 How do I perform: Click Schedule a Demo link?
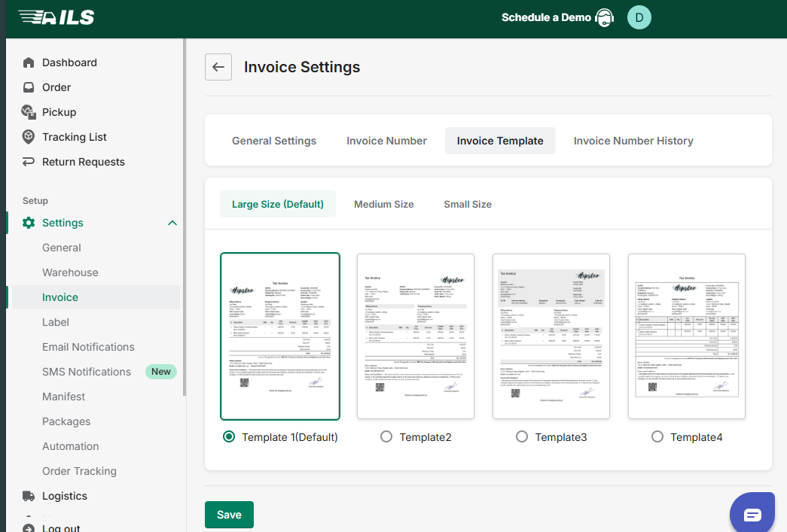pos(546,17)
